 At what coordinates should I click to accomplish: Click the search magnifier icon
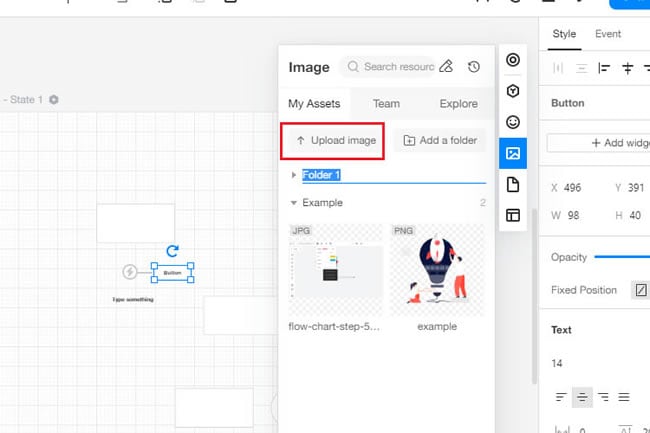tap(353, 66)
